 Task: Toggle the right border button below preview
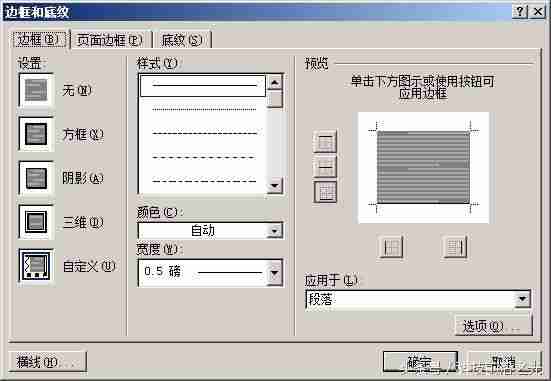(455, 247)
